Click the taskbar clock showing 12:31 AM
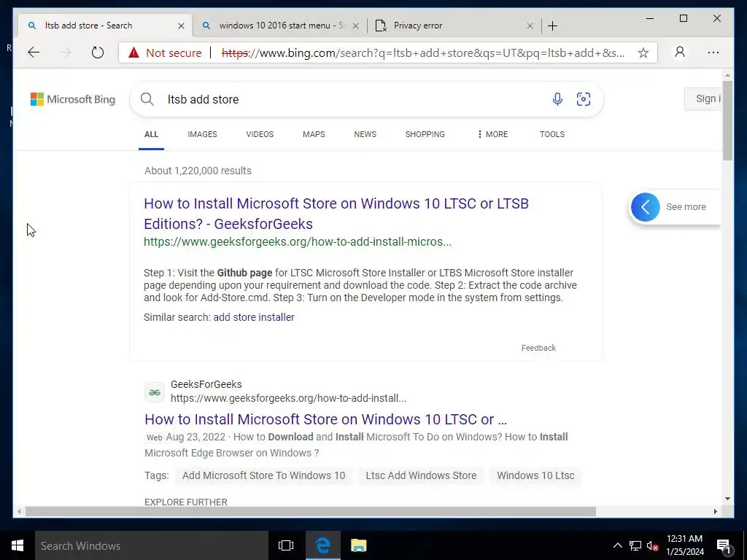 [x=684, y=545]
